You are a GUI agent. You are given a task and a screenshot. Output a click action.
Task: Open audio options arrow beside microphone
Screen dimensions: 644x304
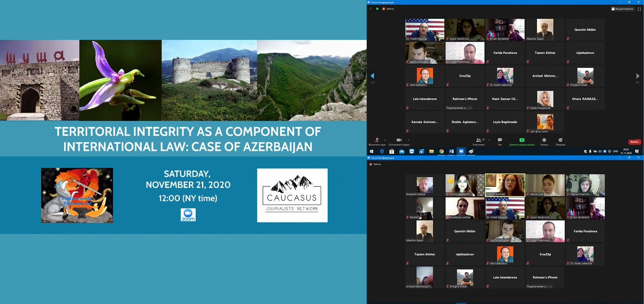(x=385, y=140)
